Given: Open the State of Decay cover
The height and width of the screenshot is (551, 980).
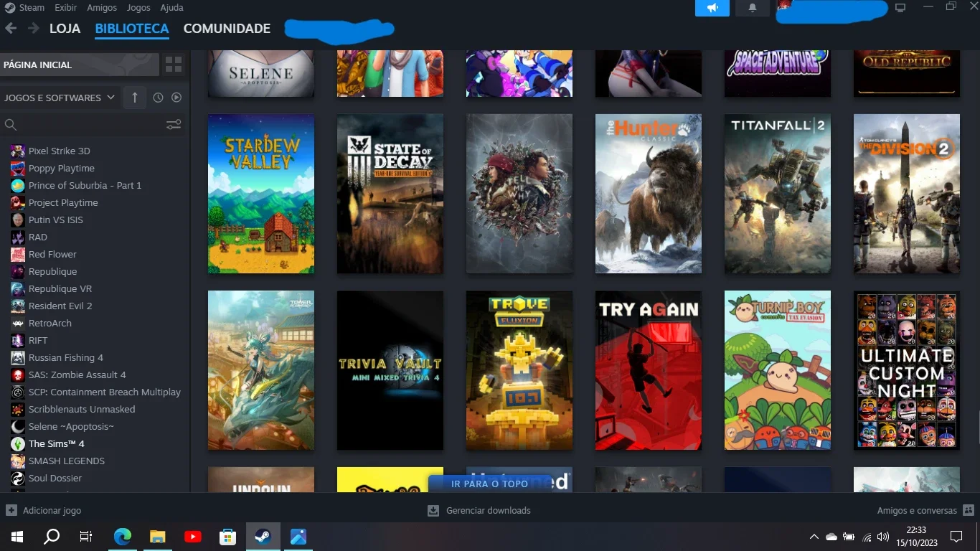Looking at the screenshot, I should (x=390, y=194).
